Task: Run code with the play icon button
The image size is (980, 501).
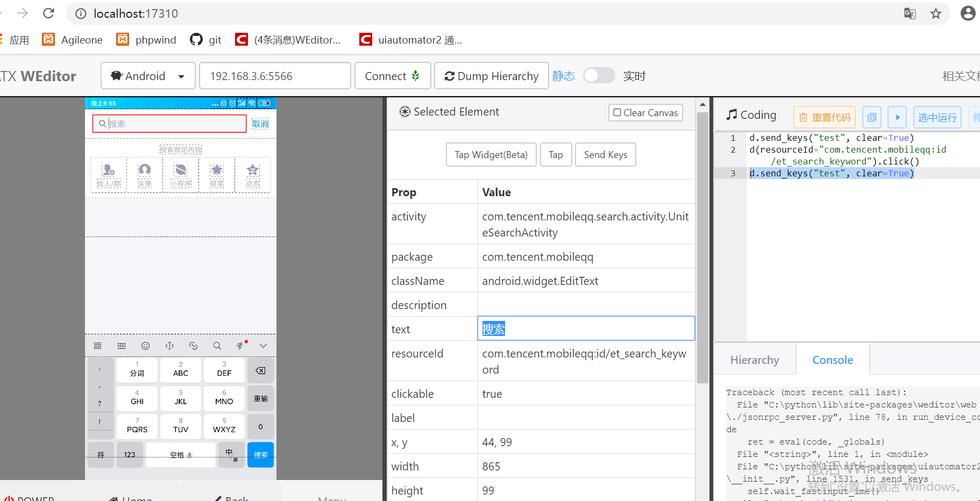Action: click(x=897, y=117)
